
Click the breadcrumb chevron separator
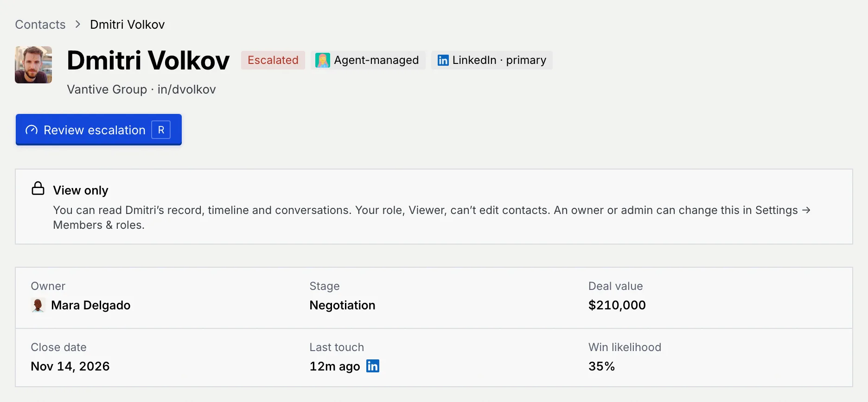[x=78, y=24]
